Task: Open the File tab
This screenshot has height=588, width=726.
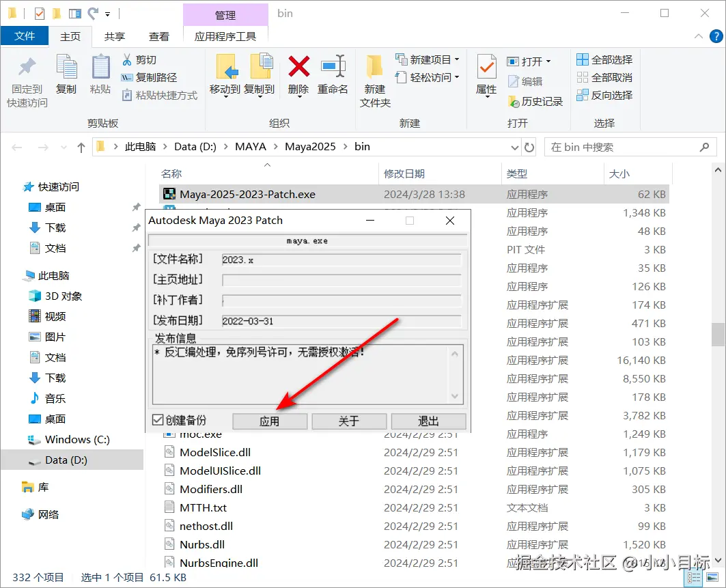Action: tap(25, 36)
